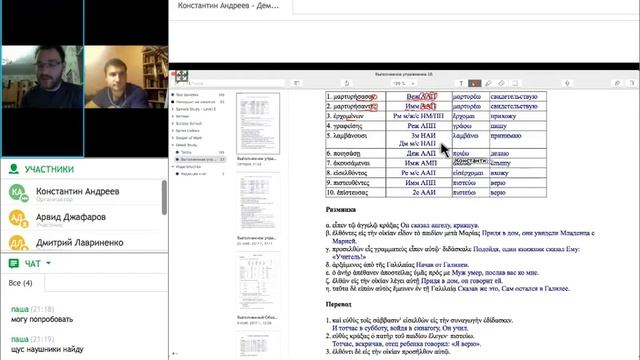Expand the Genesis Study - Level 2 notebook
This screenshot has width=640, height=360.
[173, 109]
